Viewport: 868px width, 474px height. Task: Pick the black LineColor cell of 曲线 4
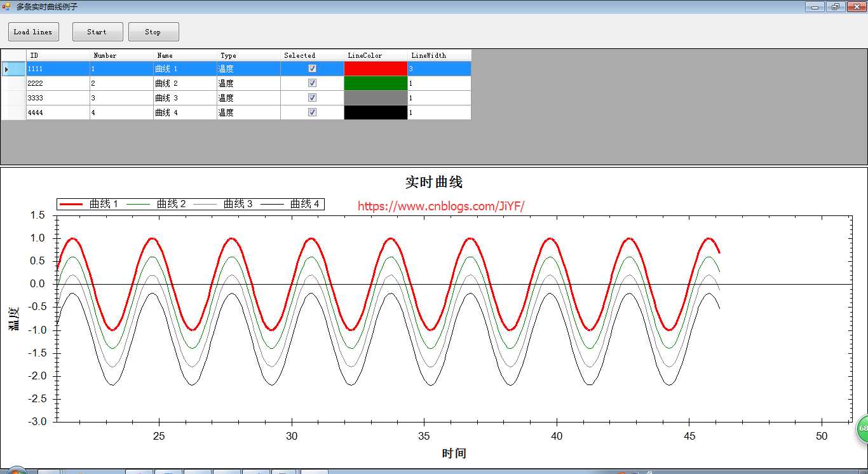coord(376,112)
